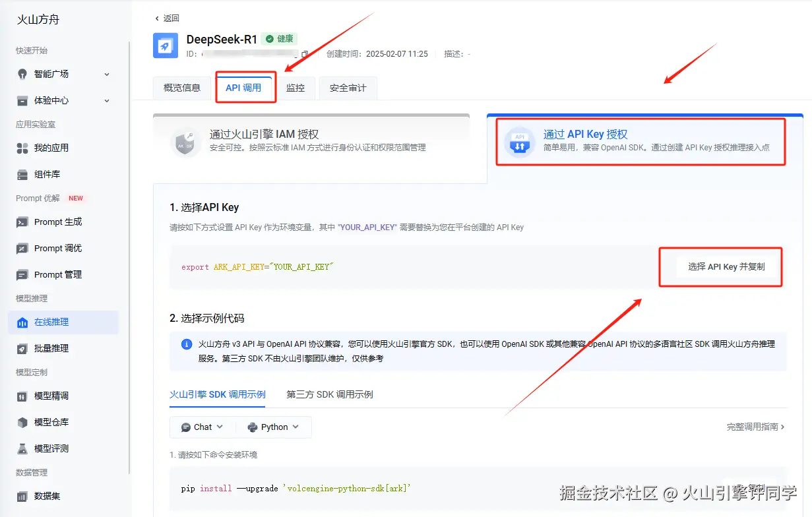Click the 健康 status badge
The image size is (812, 517).
tap(279, 39)
